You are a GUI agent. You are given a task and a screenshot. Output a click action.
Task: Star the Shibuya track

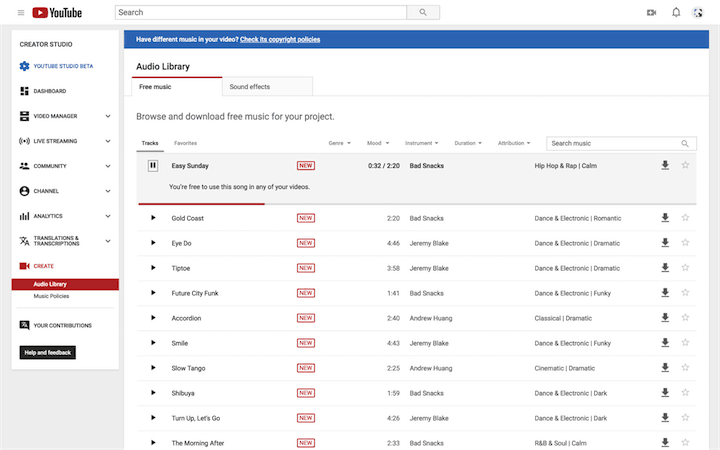685,393
